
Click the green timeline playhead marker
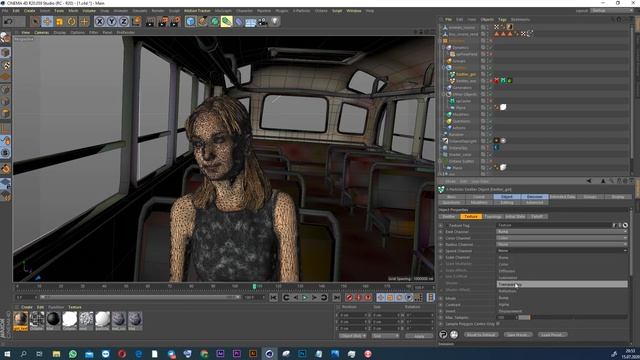pos(254,287)
